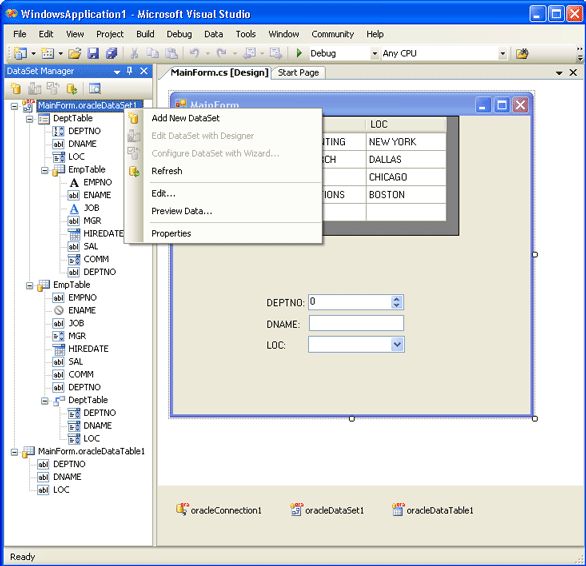586x566 pixels.
Task: Click oracleDataTable1 component icon in tray
Action: (x=398, y=509)
